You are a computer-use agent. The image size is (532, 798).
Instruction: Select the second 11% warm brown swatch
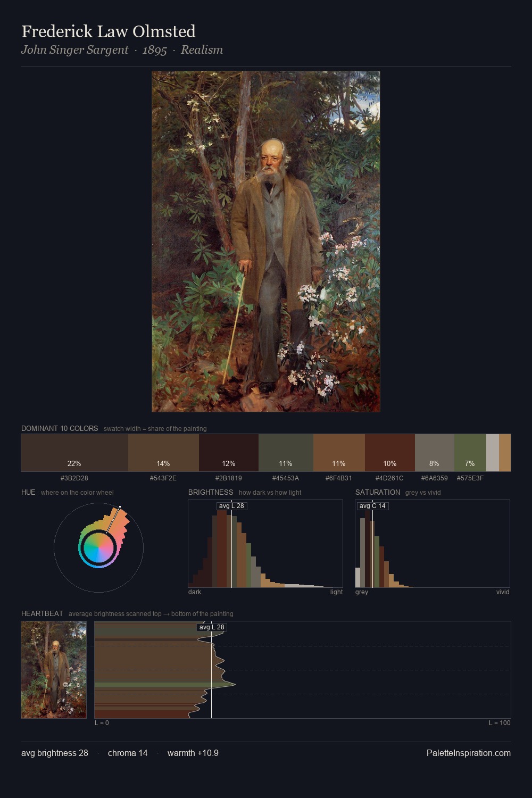339,453
